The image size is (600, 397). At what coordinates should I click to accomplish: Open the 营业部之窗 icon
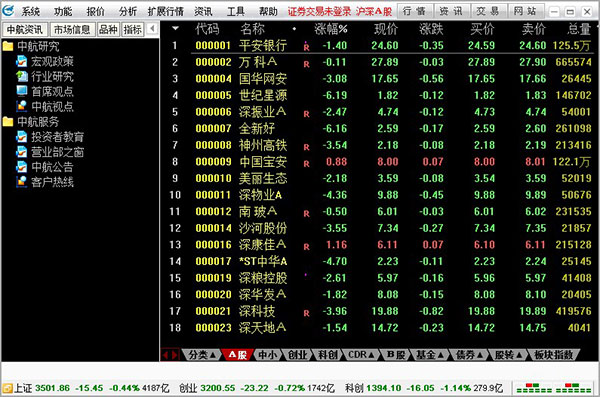click(21, 152)
